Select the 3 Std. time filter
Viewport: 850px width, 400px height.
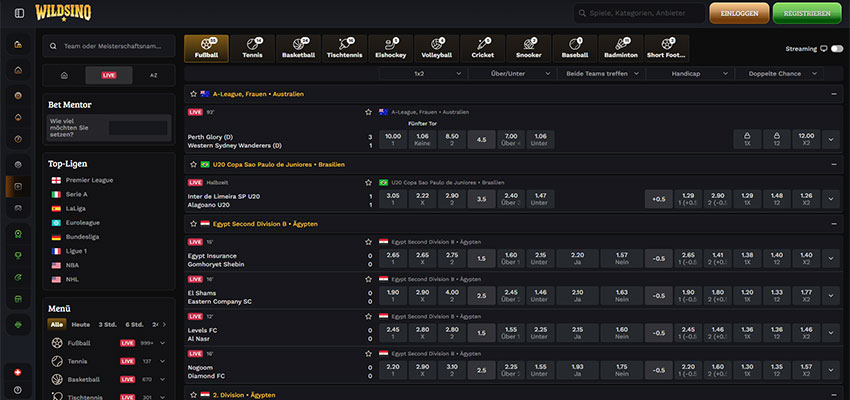click(107, 325)
